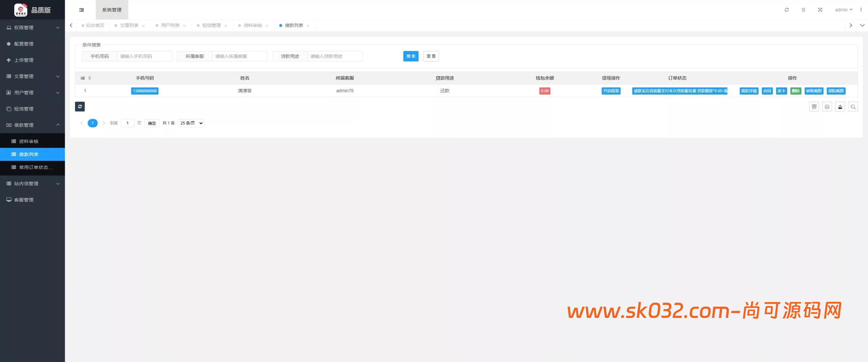Open the admin user dropdown
Screen dimensions: 868x362
(843, 10)
